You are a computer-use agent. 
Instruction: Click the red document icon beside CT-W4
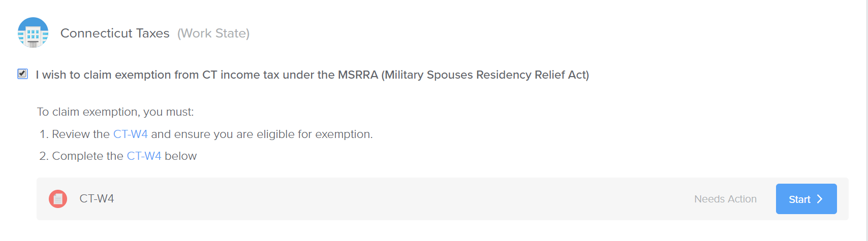(58, 199)
